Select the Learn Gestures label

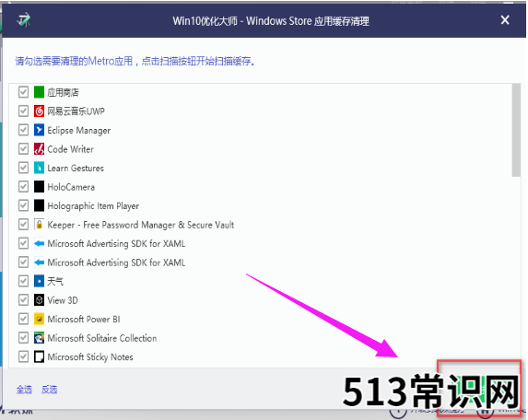76,168
